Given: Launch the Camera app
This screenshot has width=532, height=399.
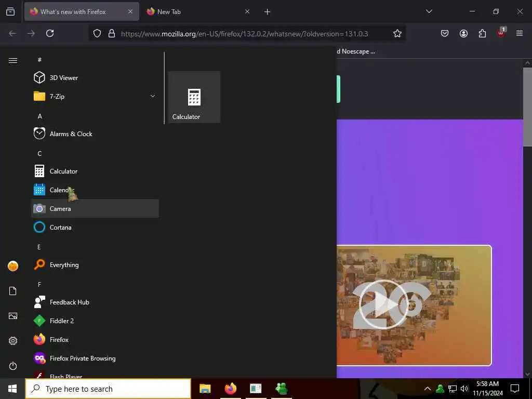Looking at the screenshot, I should click(x=95, y=209).
